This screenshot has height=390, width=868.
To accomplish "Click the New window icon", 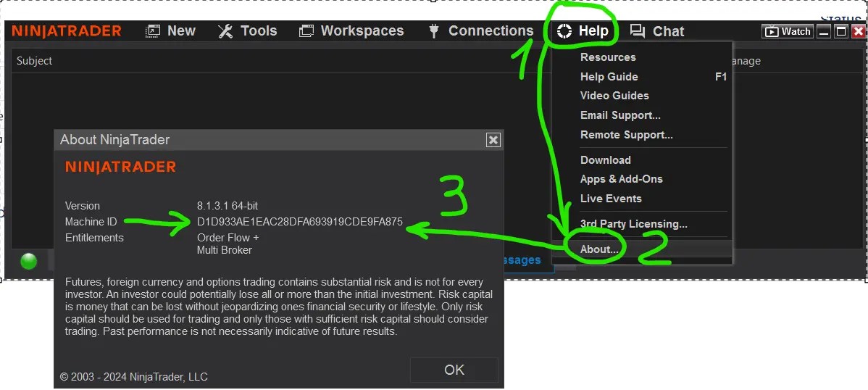I will (153, 31).
